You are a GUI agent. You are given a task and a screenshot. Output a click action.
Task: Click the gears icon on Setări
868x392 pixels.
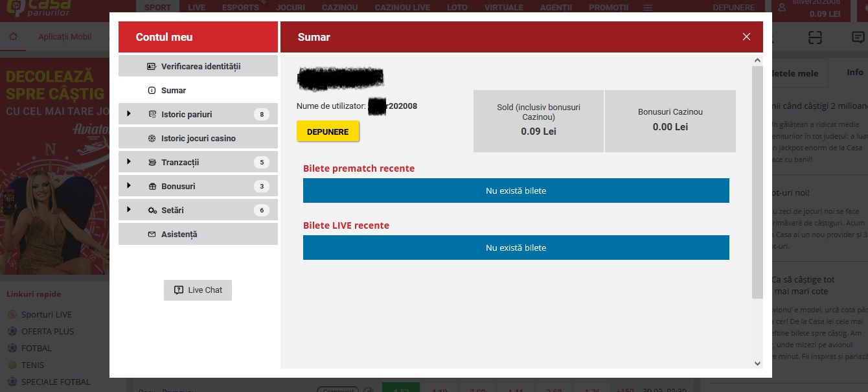[x=152, y=211]
